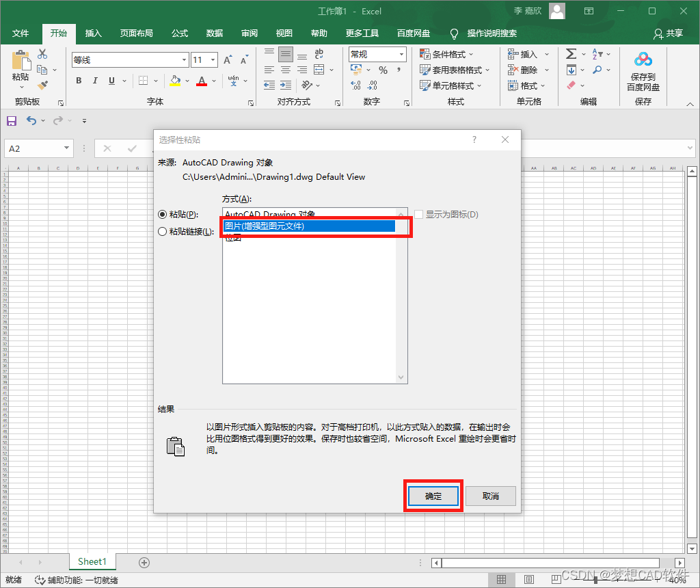Click the Undo arrow icon
The image size is (700, 588).
point(31,120)
